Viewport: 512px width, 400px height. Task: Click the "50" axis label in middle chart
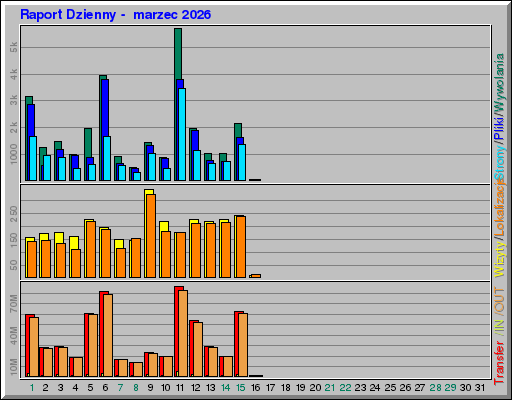pos(14,265)
